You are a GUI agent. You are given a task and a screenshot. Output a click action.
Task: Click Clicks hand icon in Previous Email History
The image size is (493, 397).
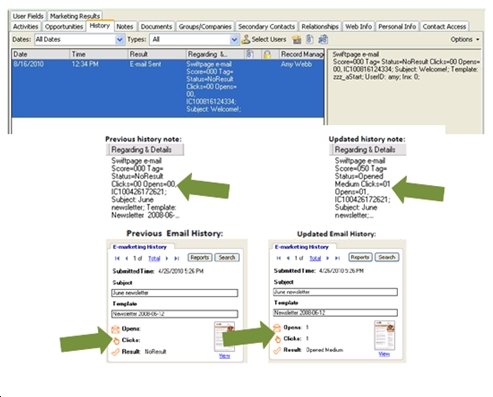(x=116, y=341)
